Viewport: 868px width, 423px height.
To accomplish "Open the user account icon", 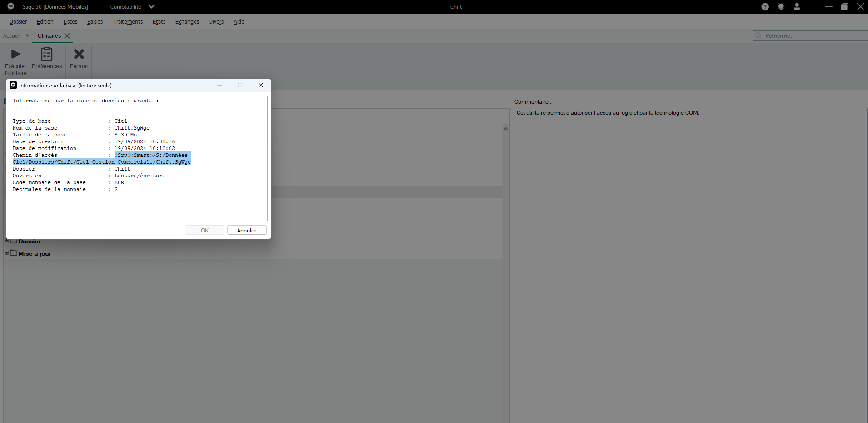I will coord(797,7).
